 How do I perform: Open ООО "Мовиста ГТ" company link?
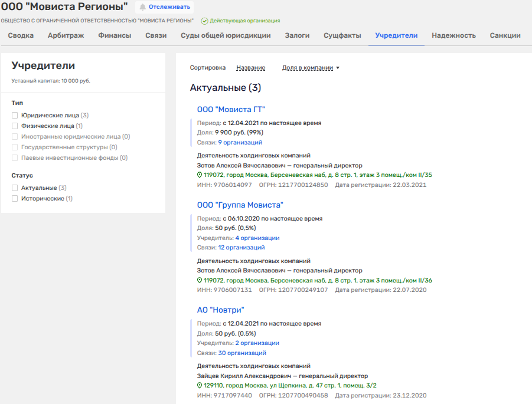click(x=231, y=109)
